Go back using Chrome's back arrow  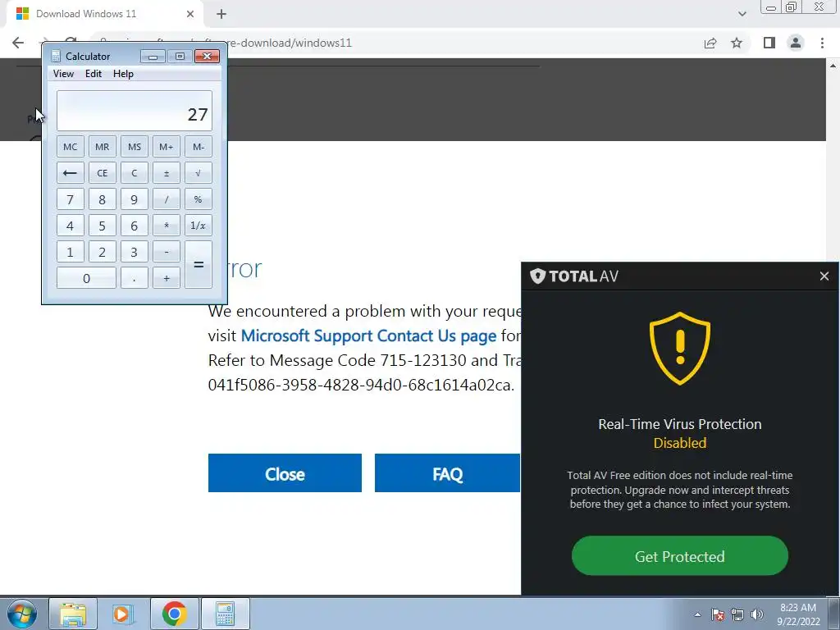click(x=18, y=43)
